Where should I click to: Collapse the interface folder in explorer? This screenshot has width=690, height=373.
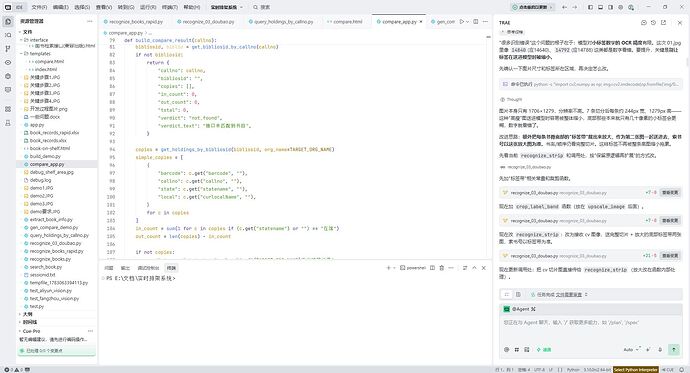tap(21, 40)
